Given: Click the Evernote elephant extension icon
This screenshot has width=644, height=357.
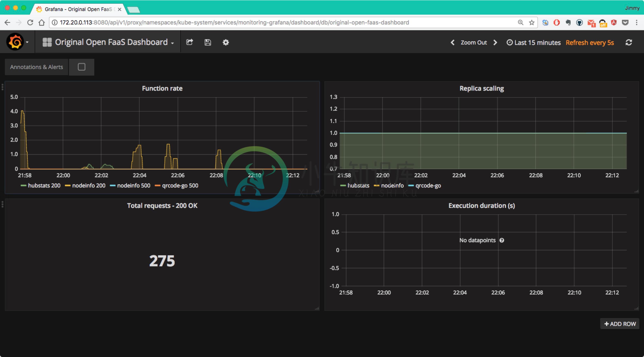Looking at the screenshot, I should pyautogui.click(x=568, y=22).
